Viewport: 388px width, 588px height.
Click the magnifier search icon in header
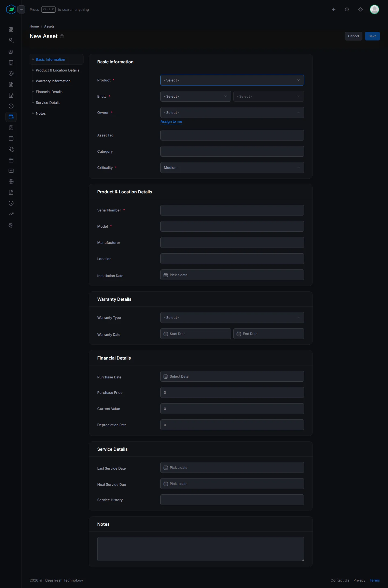(347, 10)
